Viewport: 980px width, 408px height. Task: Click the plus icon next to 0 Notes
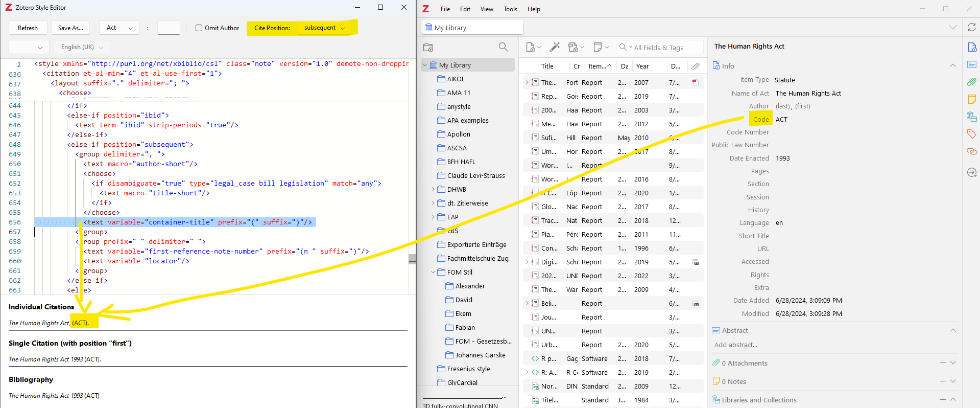(943, 381)
